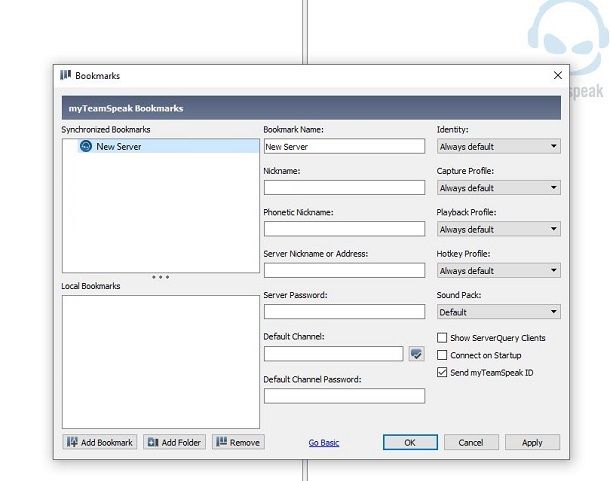Open the Capture Profile dropdown
This screenshot has width=610, height=481.
(x=498, y=188)
